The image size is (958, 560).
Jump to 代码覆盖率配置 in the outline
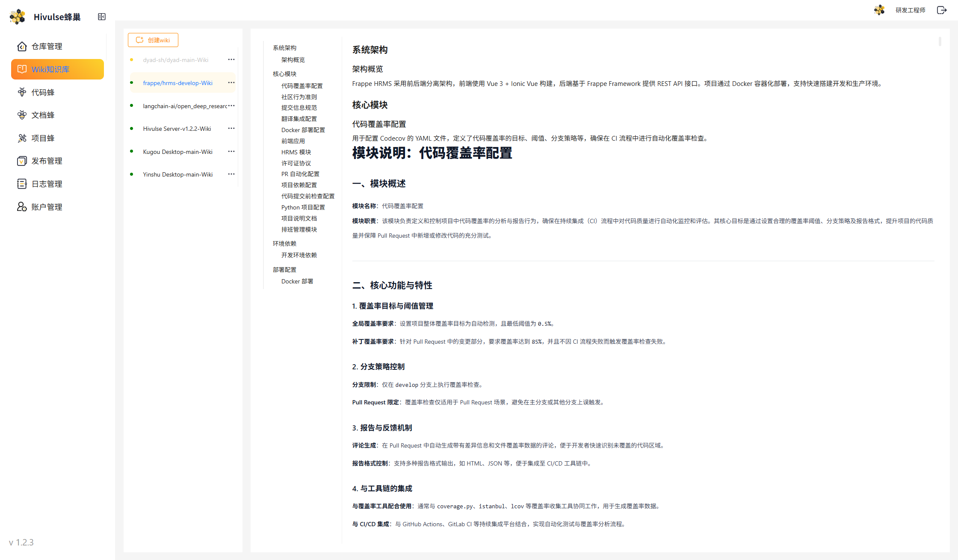click(302, 86)
